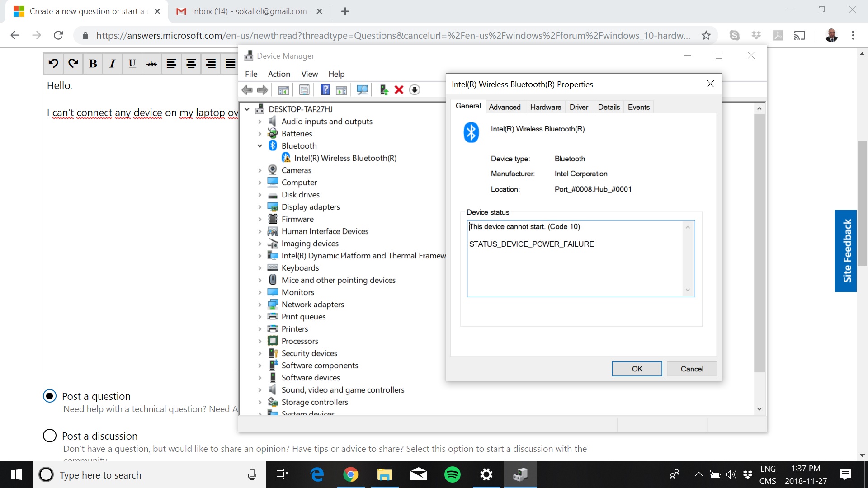Click the Disable device down-arrow icon
The image size is (868, 488).
click(415, 90)
